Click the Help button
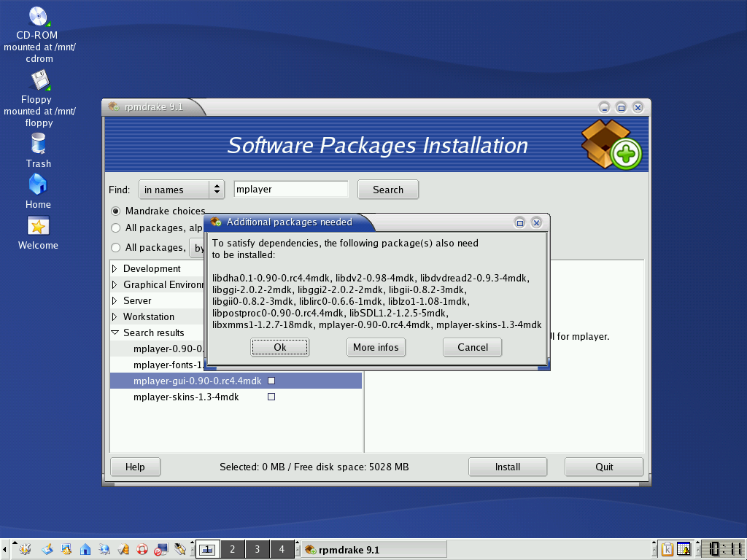747x560 pixels. pyautogui.click(x=135, y=467)
